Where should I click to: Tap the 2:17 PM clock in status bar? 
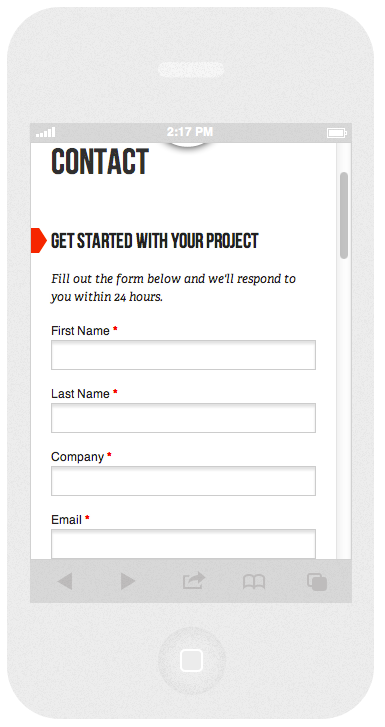(190, 132)
